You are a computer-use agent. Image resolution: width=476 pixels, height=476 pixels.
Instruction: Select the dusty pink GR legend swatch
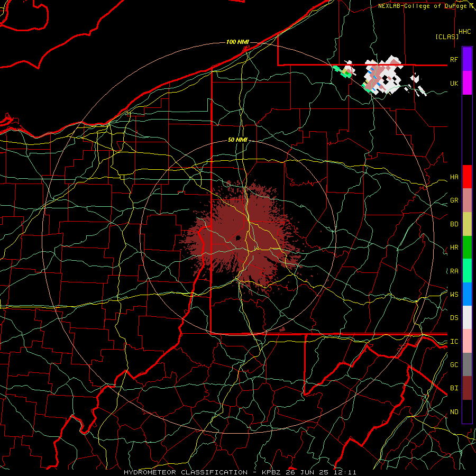tap(467, 200)
